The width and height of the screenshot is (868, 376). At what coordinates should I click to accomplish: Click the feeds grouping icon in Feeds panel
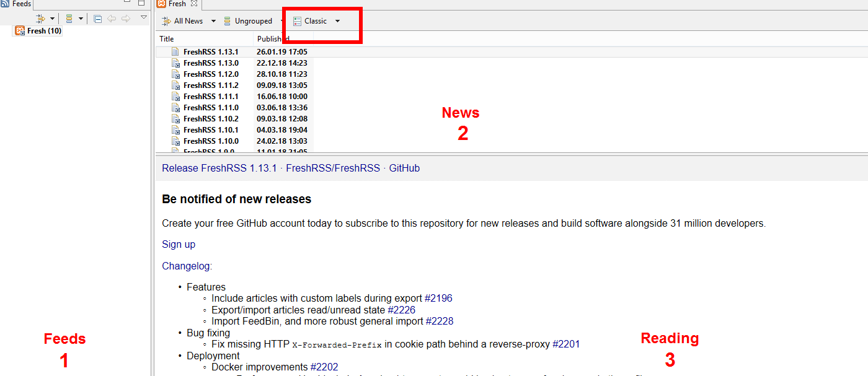pos(69,19)
